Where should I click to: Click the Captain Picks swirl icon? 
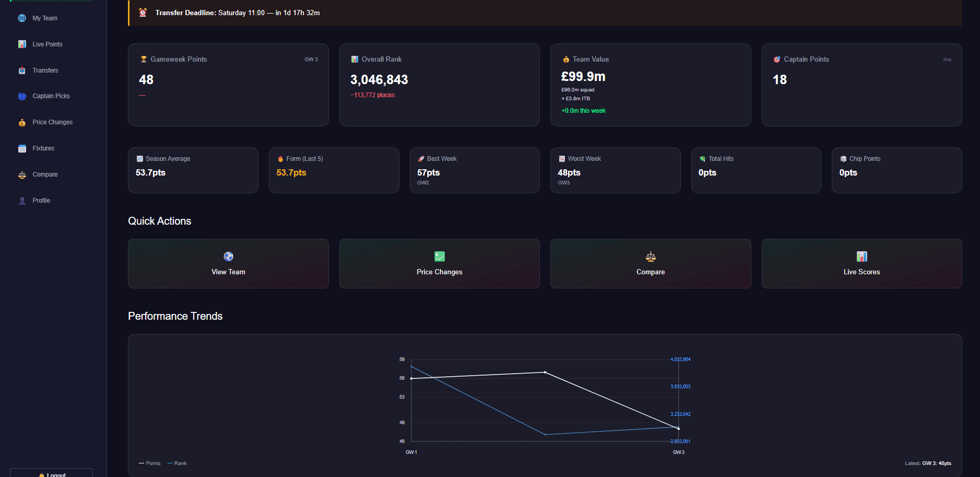click(22, 96)
